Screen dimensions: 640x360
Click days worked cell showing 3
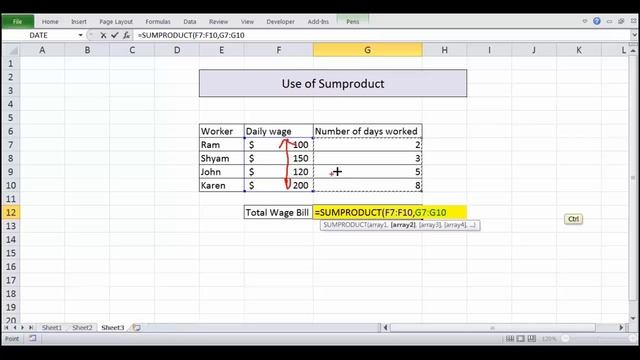(x=367, y=158)
